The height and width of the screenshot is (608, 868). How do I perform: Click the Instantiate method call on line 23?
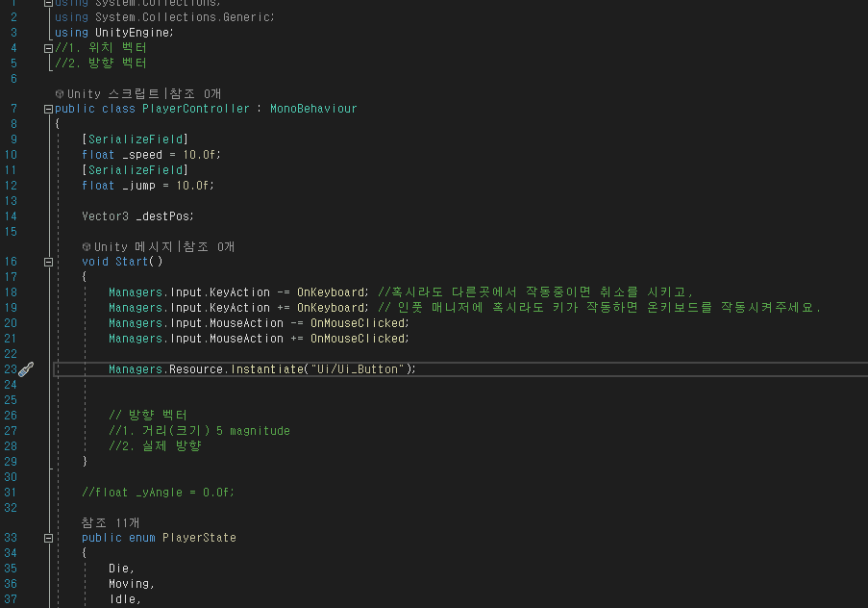click(x=267, y=369)
